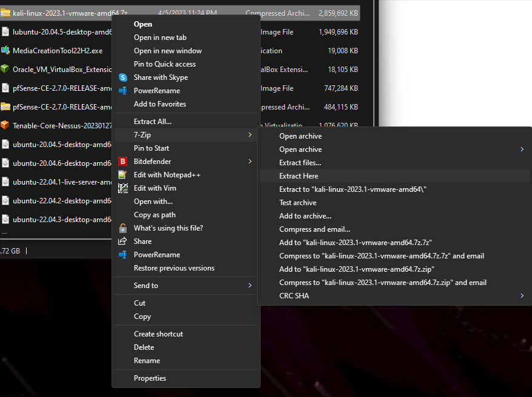Click the Share arrow icon

(x=122, y=241)
